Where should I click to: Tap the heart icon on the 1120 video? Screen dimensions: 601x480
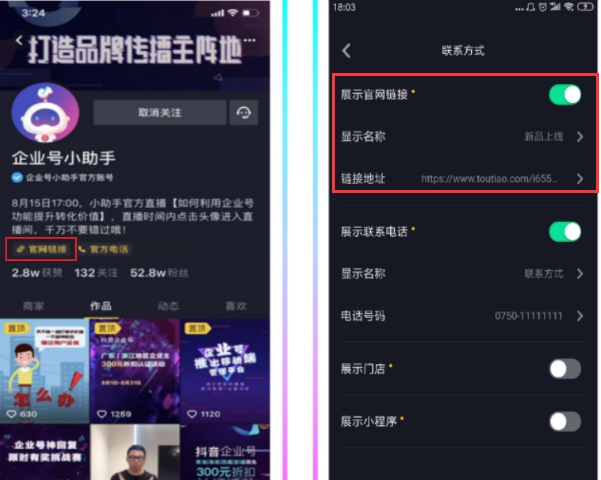192,414
